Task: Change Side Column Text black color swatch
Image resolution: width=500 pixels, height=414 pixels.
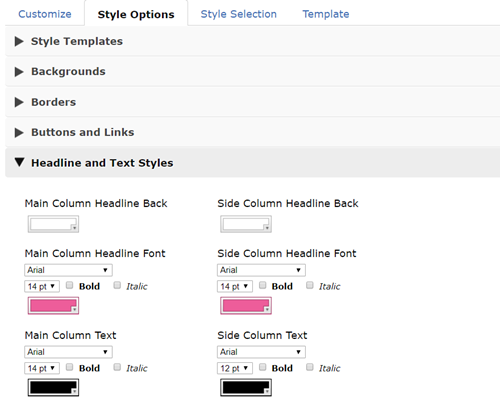Action: click(246, 388)
